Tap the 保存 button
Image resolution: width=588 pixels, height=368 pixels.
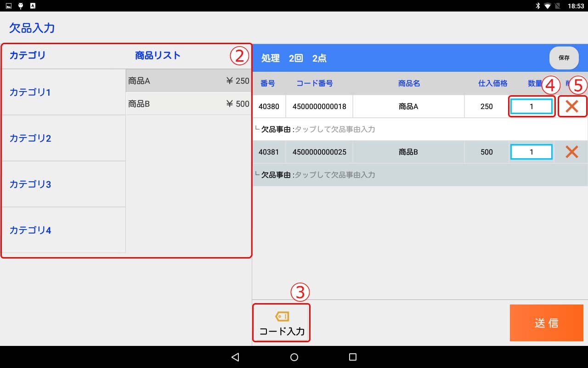pyautogui.click(x=564, y=58)
